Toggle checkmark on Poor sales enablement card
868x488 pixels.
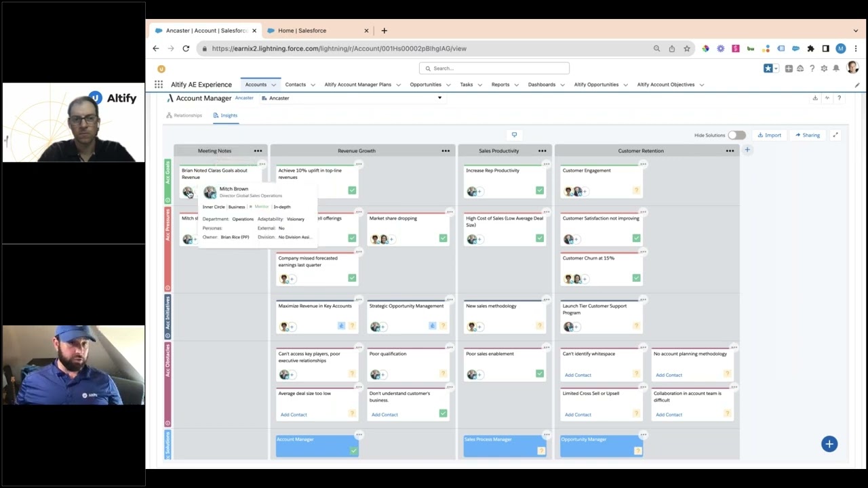coord(540,373)
